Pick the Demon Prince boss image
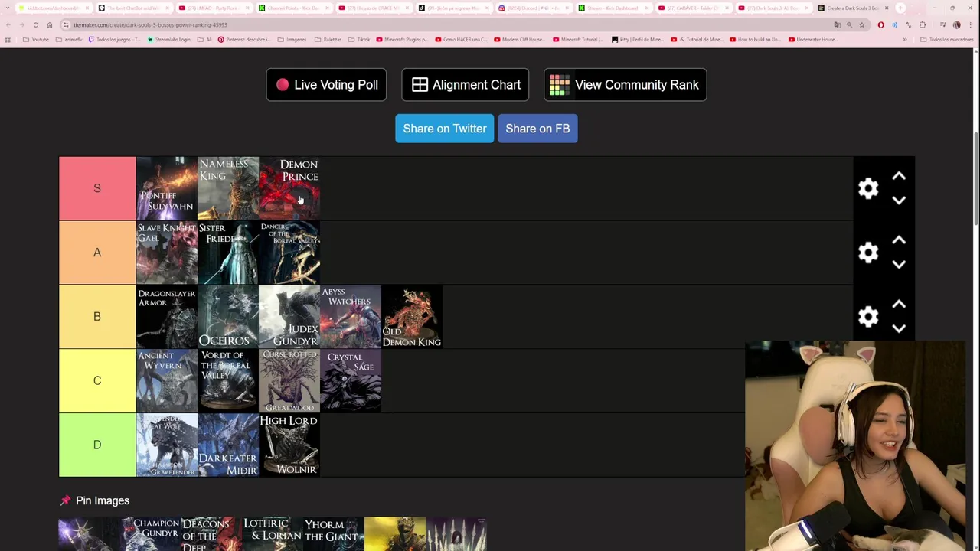980x551 pixels. pos(289,188)
